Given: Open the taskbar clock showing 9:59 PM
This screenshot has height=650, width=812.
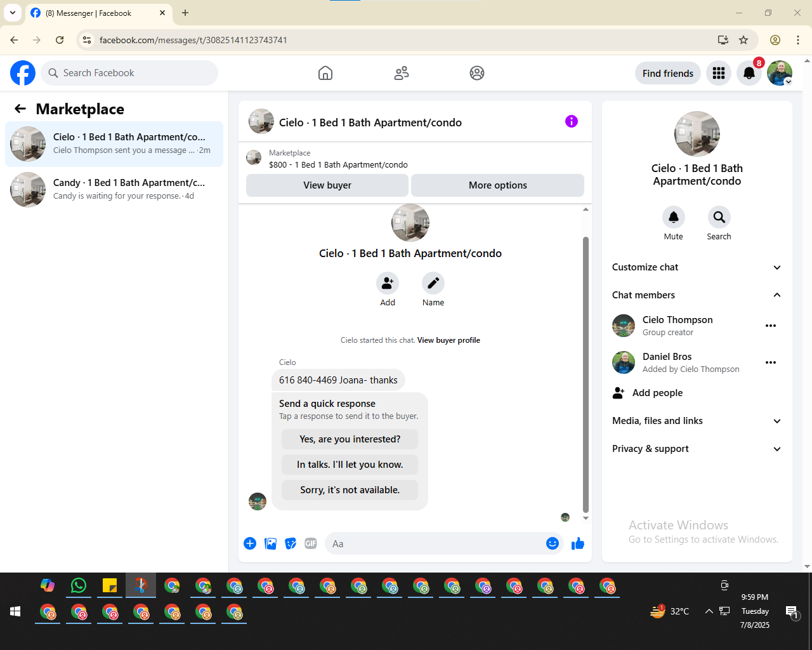Looking at the screenshot, I should click(x=755, y=611).
